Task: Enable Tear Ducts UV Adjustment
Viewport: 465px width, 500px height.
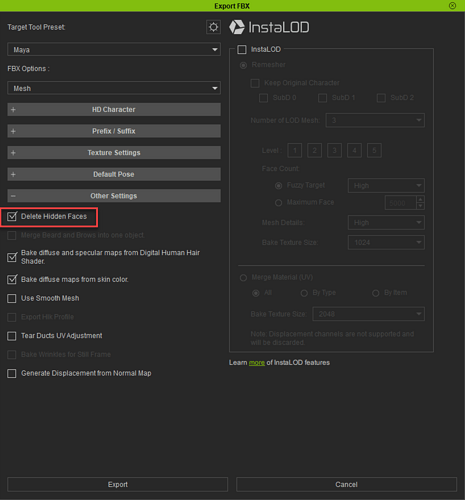Action: (x=12, y=336)
